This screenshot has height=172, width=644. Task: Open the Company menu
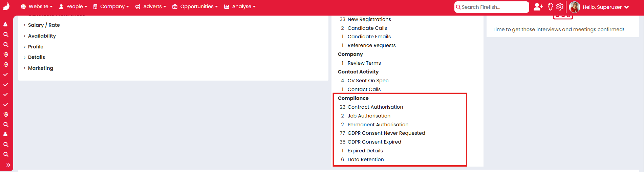tap(111, 6)
